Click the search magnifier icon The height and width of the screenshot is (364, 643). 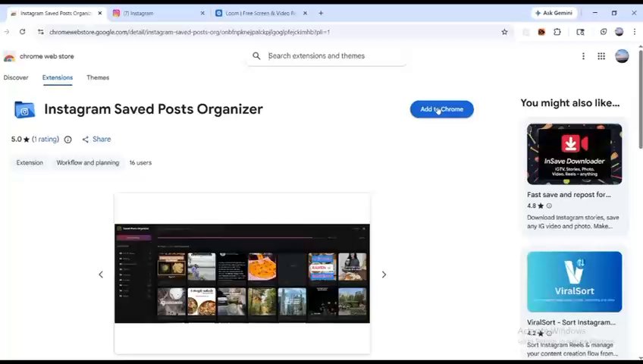[256, 56]
